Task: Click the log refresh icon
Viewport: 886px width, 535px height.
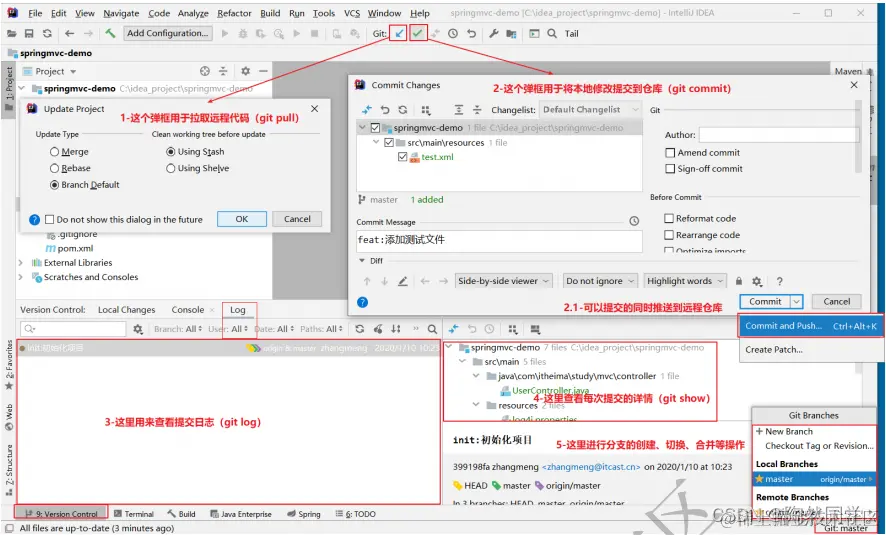Action: pos(359,329)
